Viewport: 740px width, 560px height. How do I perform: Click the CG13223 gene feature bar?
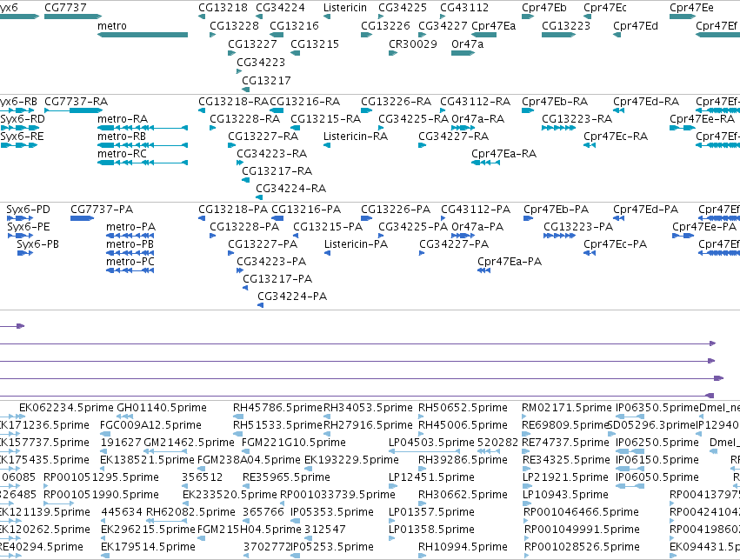(558, 35)
